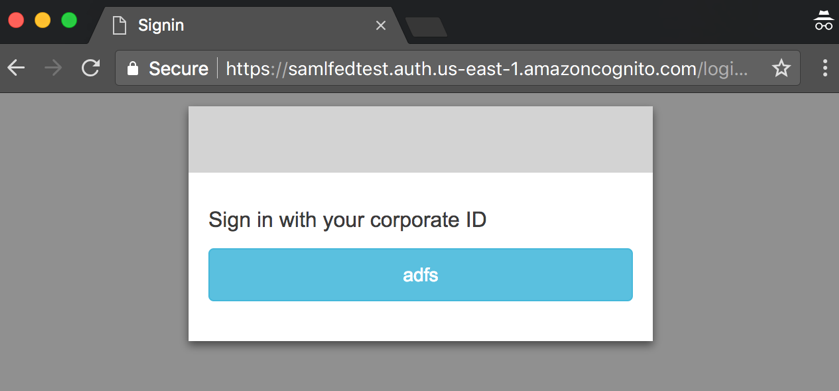Click the adfs sign-in button
The width and height of the screenshot is (839, 391).
pos(420,274)
